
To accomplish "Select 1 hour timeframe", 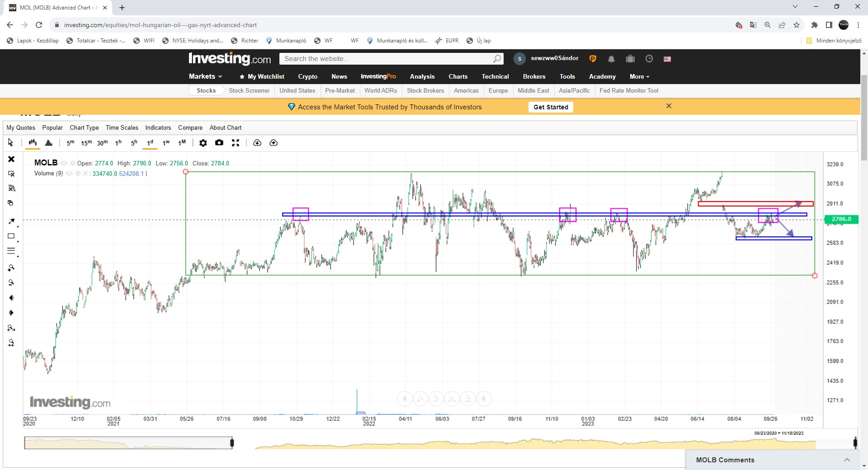I will (118, 143).
